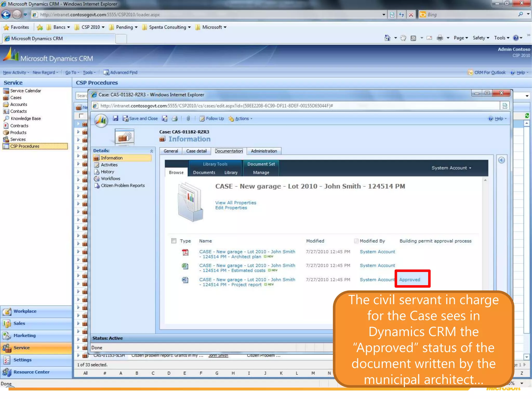Viewport: 532px width, 399px height.
Task: Click the IE Home icon
Action: 387,38
